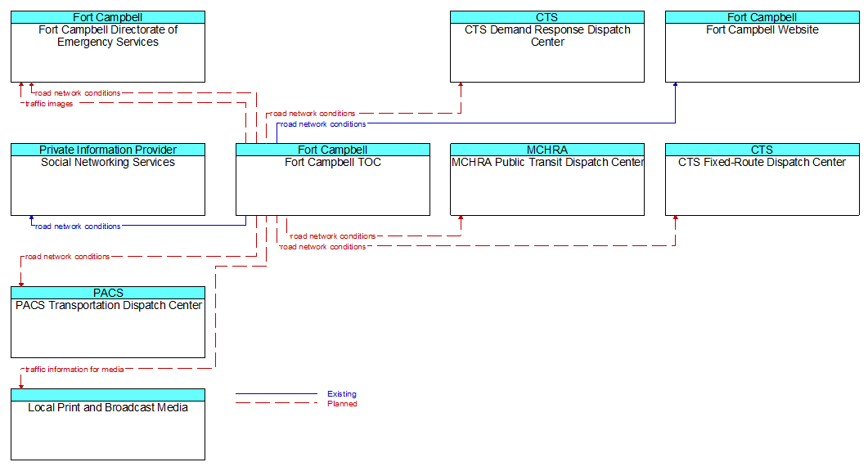Screen dimensions: 868x471
Task: Select the MCHRA Public Transit Dispatch Center box
Action: [x=547, y=180]
